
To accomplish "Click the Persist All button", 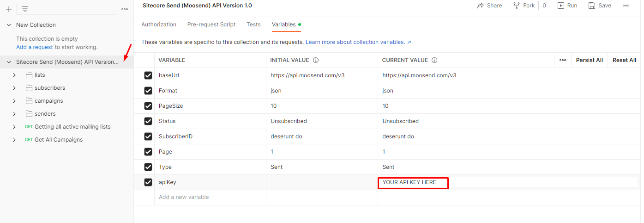I will (x=589, y=60).
